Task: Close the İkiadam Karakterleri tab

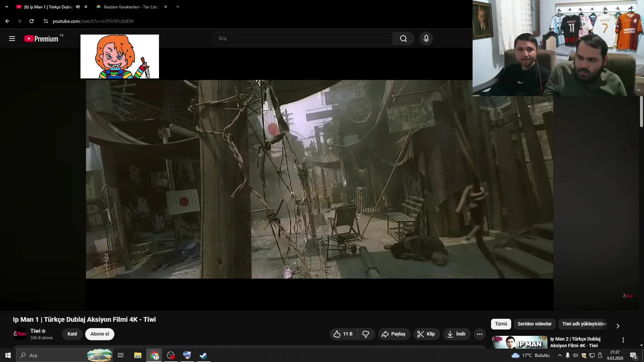Action: pos(166,7)
